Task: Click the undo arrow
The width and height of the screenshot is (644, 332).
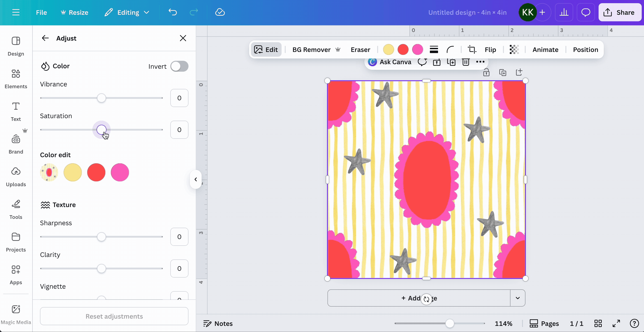Action: [173, 12]
